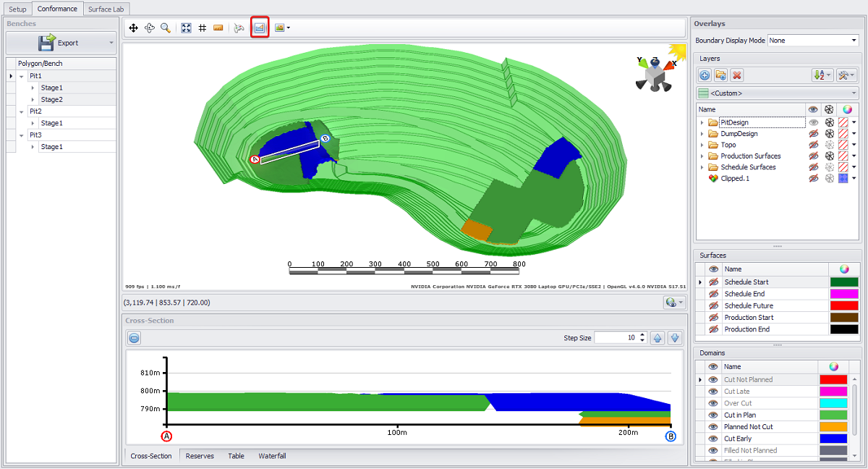Image resolution: width=868 pixels, height=469 pixels.
Task: Select the zoom magnifier tool
Action: coord(166,28)
